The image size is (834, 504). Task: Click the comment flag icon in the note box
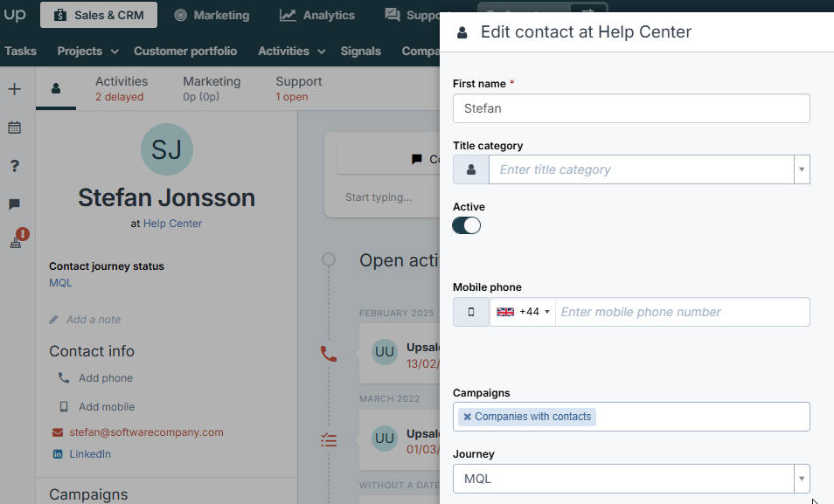[x=416, y=159]
